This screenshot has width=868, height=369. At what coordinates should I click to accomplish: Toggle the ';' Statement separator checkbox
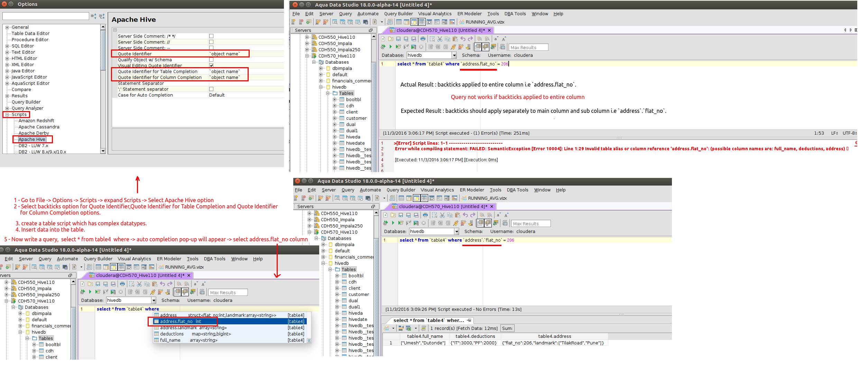tap(211, 89)
